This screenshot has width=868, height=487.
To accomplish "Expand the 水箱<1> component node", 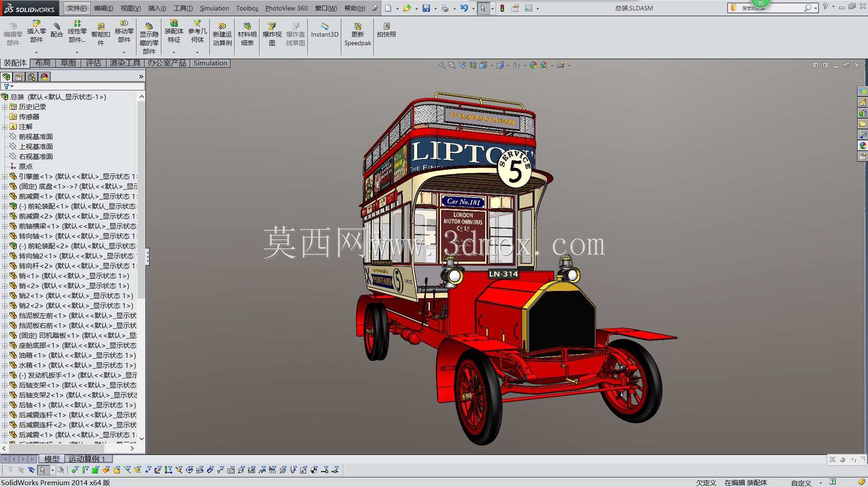I will pyautogui.click(x=5, y=365).
